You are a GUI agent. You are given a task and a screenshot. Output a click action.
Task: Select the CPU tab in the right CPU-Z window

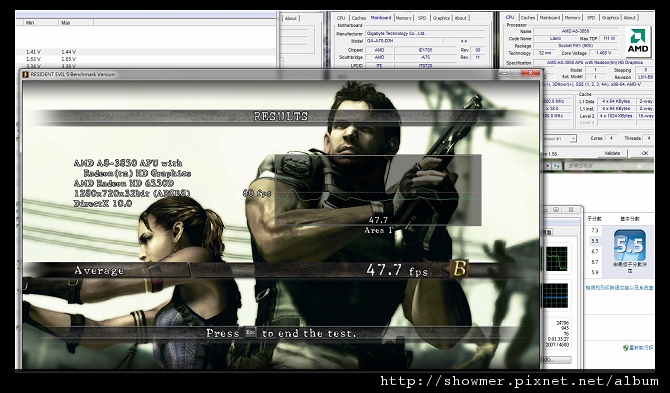pos(510,18)
